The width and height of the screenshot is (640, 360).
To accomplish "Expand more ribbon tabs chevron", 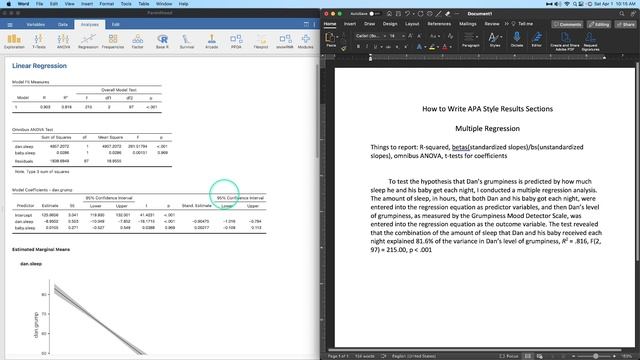I will click(x=507, y=24).
